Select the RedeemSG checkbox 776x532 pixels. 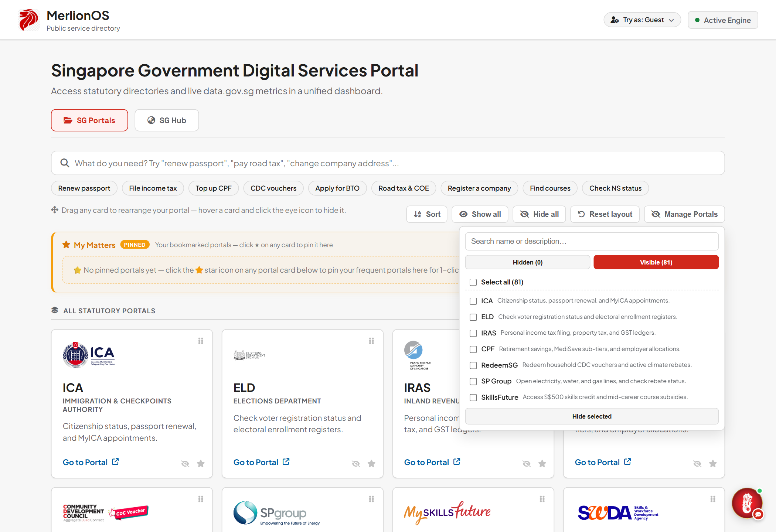pyautogui.click(x=473, y=365)
